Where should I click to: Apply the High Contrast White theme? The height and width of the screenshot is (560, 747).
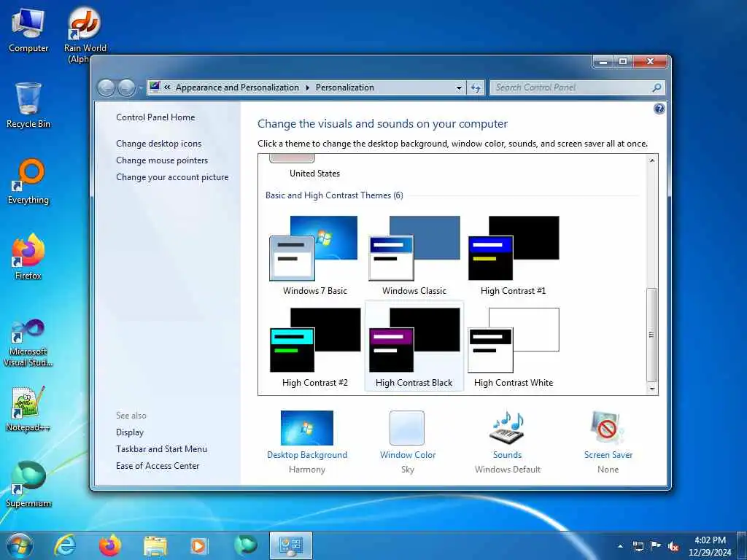513,346
